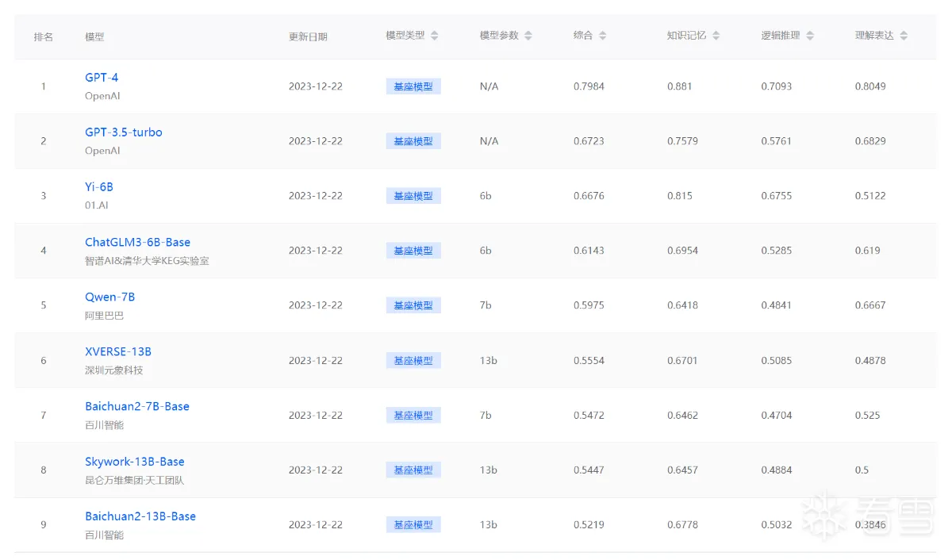The image size is (952, 560).
Task: Click score 0.6667 for Qwen-7B
Action: pyautogui.click(x=870, y=305)
